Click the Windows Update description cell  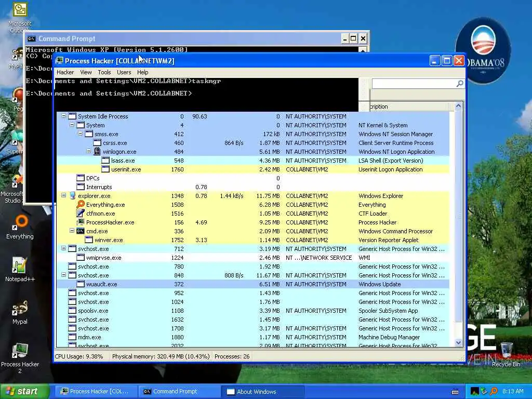pyautogui.click(x=380, y=284)
